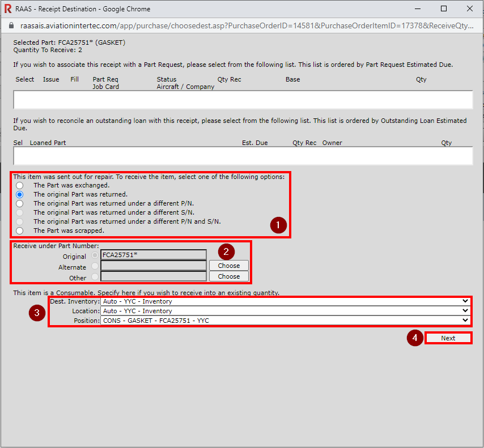Click the Original part number field
The width and height of the screenshot is (484, 448).
pyautogui.click(x=153, y=255)
